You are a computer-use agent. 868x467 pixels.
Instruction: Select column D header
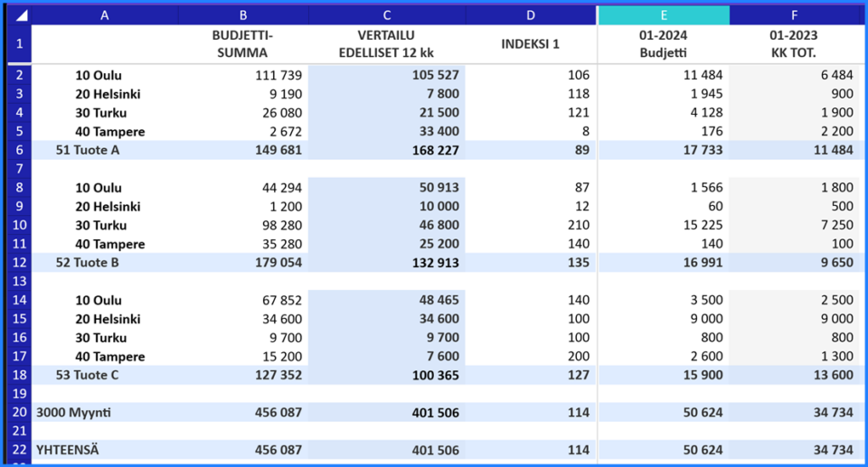(531, 15)
